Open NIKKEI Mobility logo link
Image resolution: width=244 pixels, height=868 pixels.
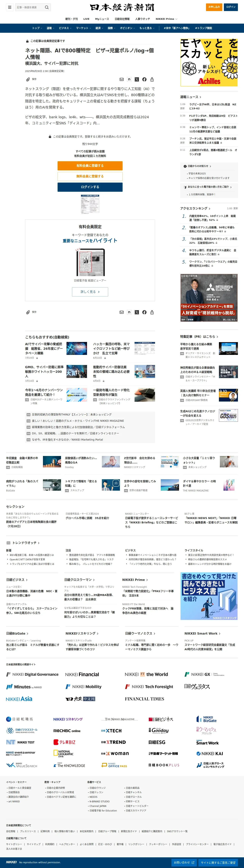point(83,686)
